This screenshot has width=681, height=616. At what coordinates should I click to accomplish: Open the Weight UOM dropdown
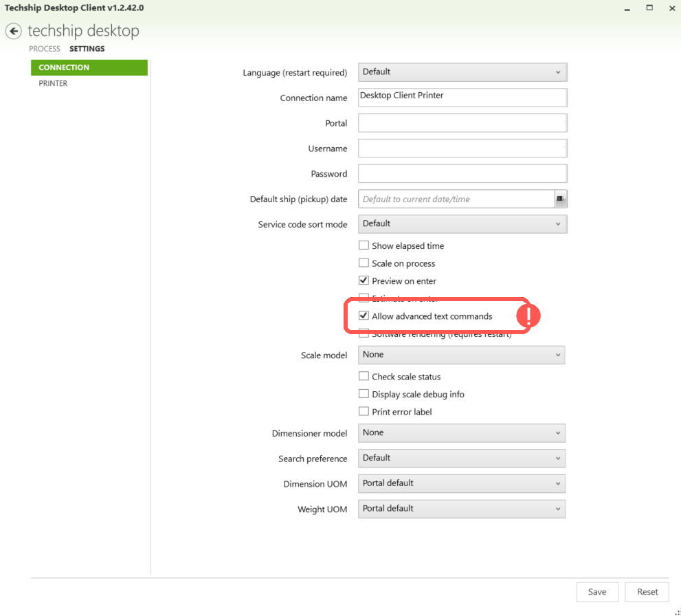(462, 509)
